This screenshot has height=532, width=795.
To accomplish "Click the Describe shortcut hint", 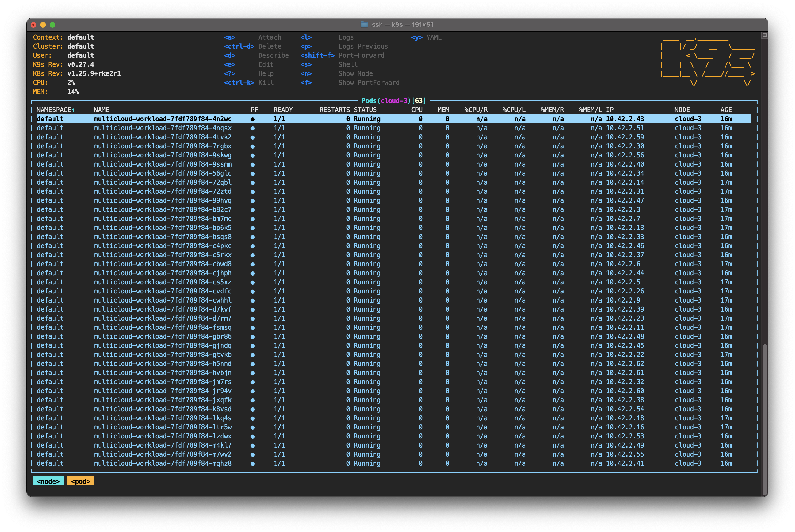I will tap(273, 55).
